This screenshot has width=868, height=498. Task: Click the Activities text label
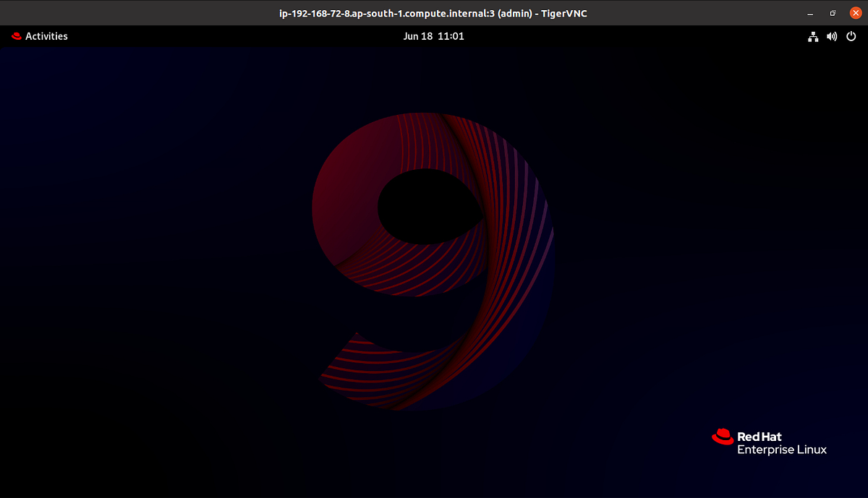[46, 36]
